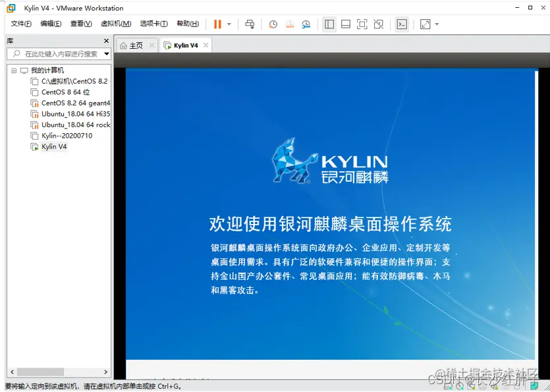This screenshot has width=550, height=392.
Task: Select the CentOS 8 64 位 VM
Action: click(65, 92)
